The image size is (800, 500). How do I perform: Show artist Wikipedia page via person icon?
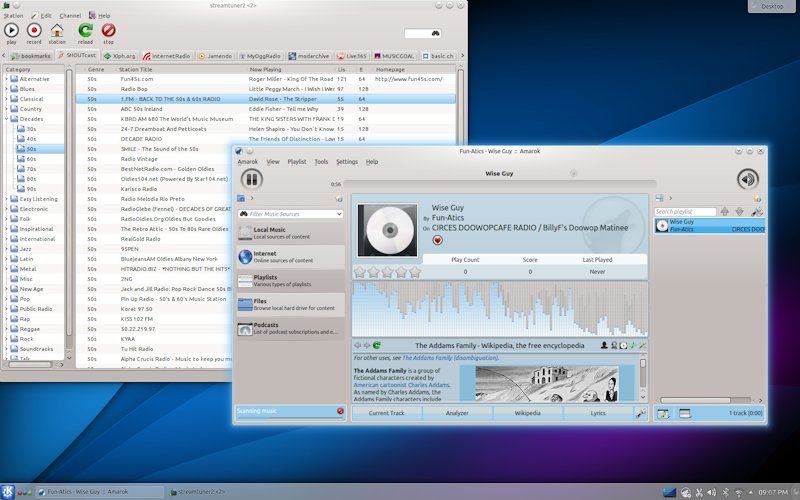(x=604, y=345)
